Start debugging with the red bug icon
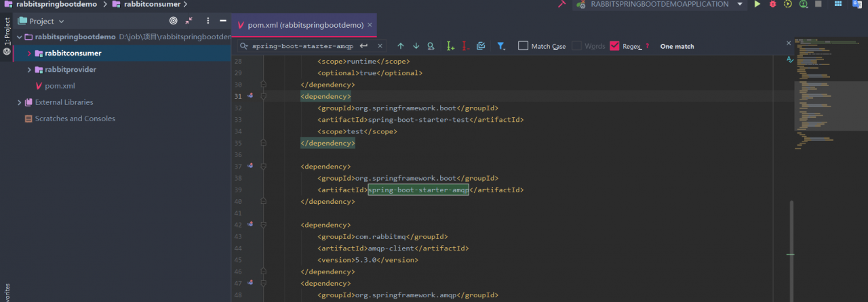Image resolution: width=868 pixels, height=302 pixels. [773, 4]
